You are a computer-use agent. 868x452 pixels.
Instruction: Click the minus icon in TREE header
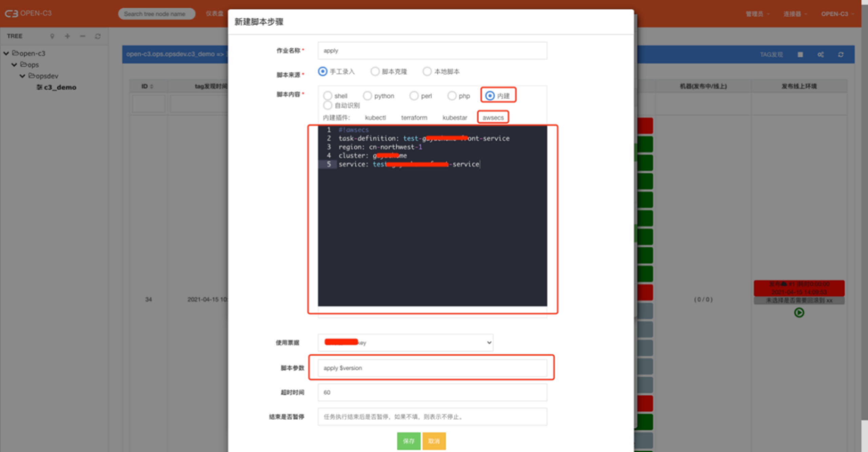[82, 36]
